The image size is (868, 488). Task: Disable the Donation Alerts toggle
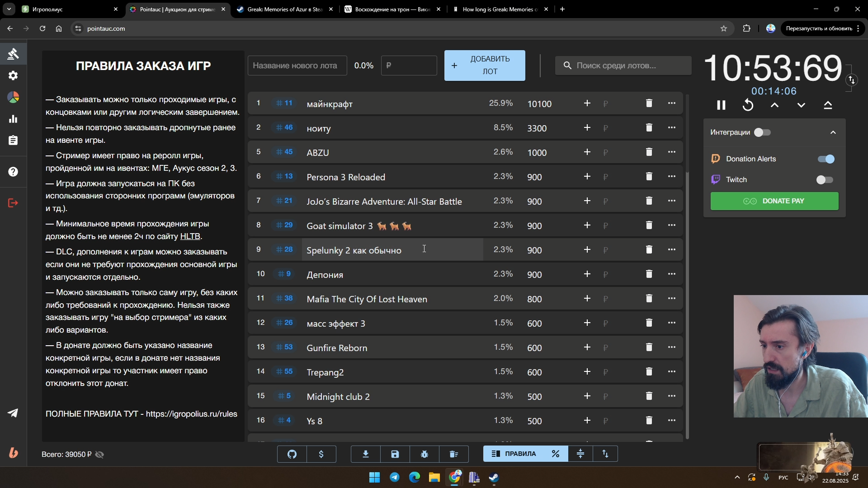(826, 159)
